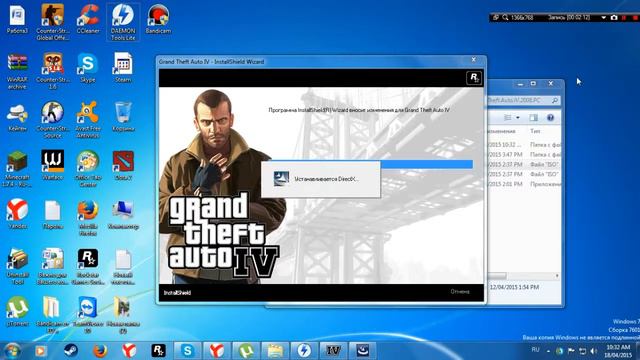Open the Office Tab Center desktop icon
Screen dimensions: 640x360
coord(88,169)
